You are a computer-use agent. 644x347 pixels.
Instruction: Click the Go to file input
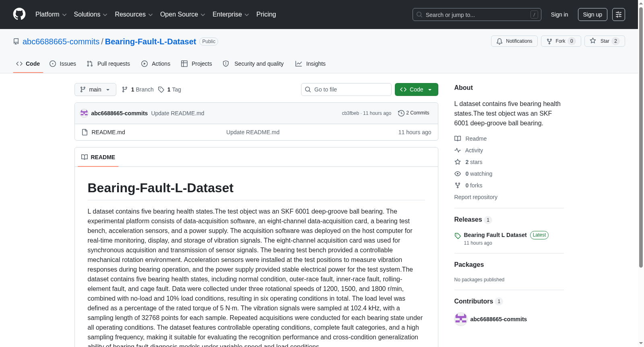click(346, 89)
